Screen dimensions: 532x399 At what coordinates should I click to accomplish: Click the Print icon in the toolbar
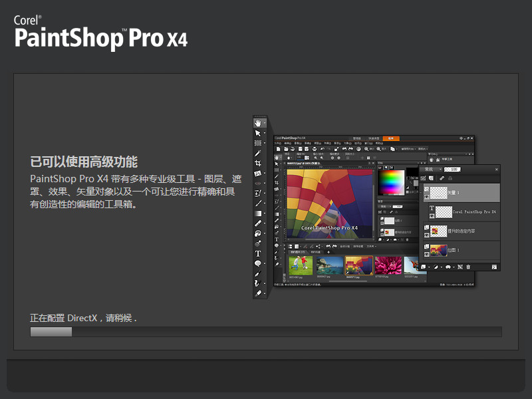315,149
